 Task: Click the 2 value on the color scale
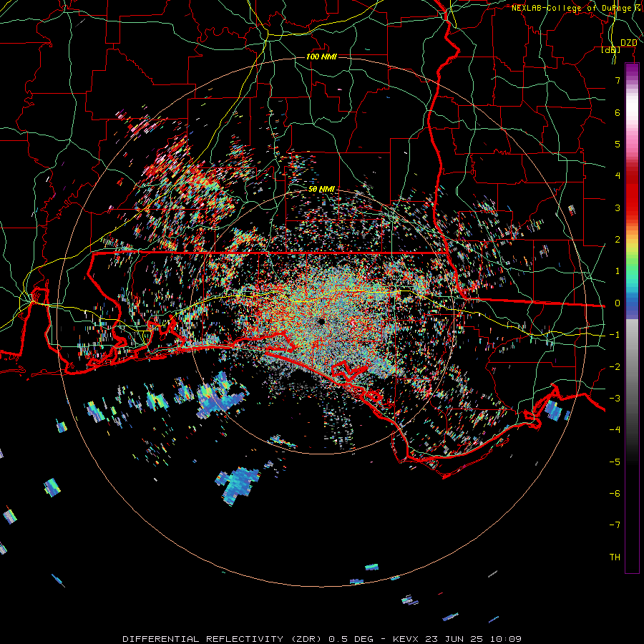click(618, 240)
